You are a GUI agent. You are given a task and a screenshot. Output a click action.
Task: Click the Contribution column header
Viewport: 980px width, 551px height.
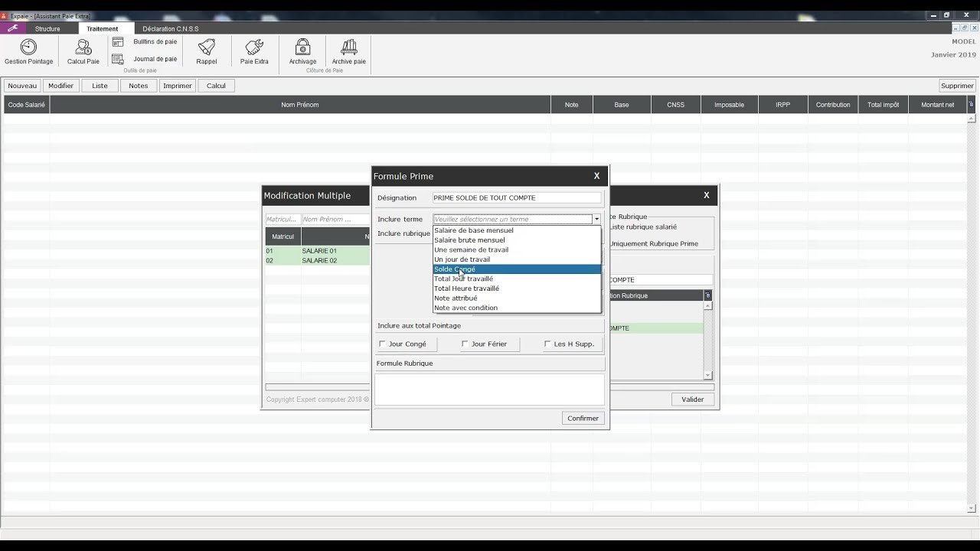pyautogui.click(x=833, y=105)
